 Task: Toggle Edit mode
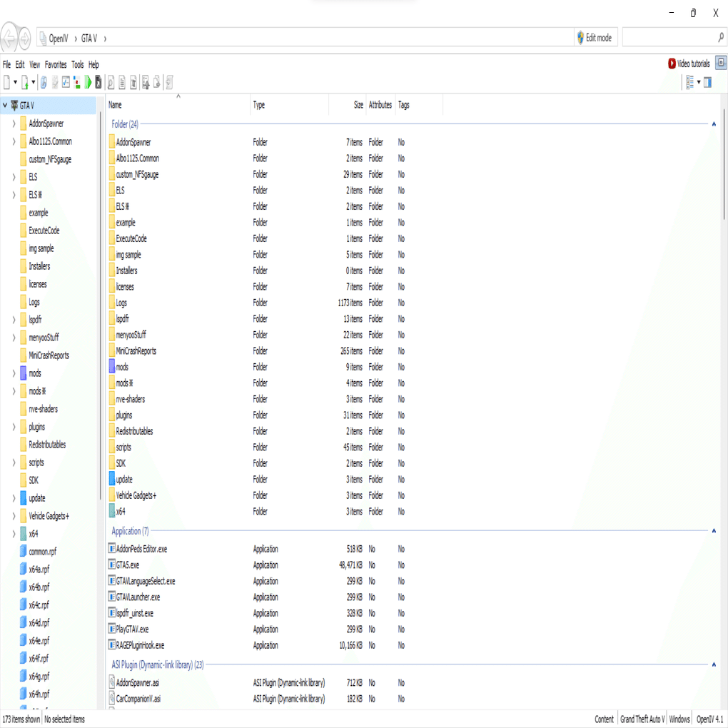[595, 38]
